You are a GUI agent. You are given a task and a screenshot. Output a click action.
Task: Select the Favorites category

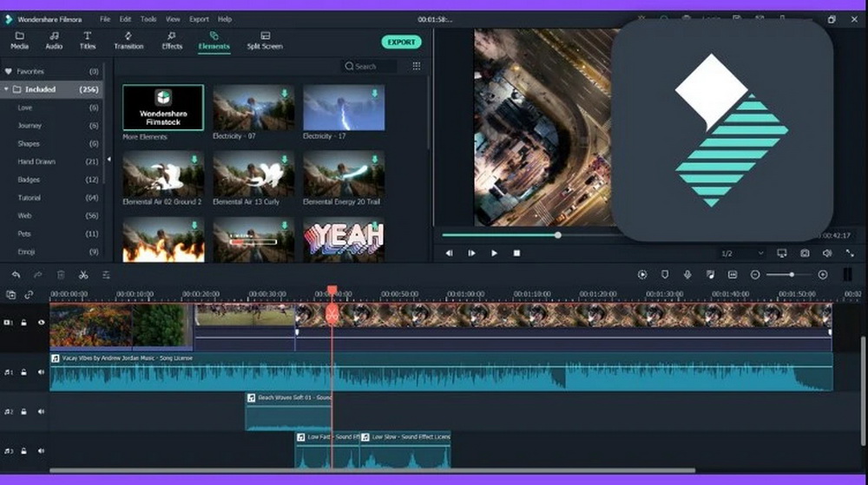pyautogui.click(x=51, y=71)
